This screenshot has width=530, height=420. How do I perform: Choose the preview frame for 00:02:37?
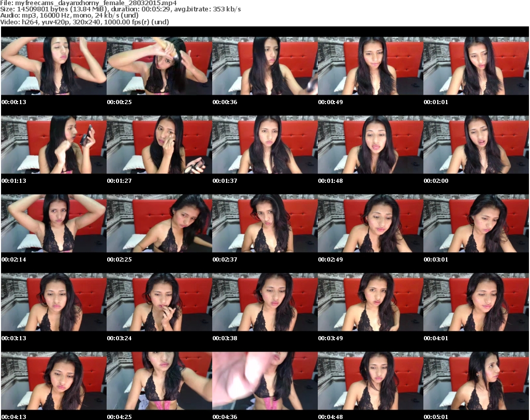(x=264, y=223)
